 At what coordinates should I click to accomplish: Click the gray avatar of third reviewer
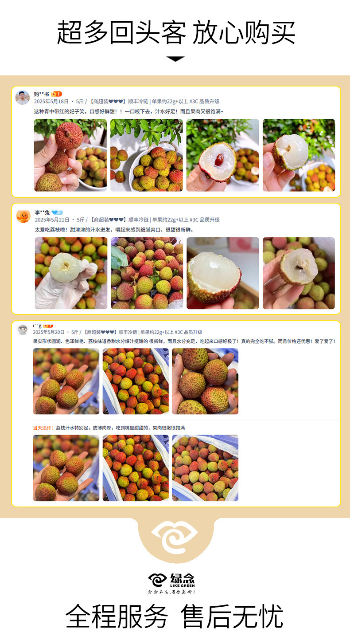click(x=22, y=329)
